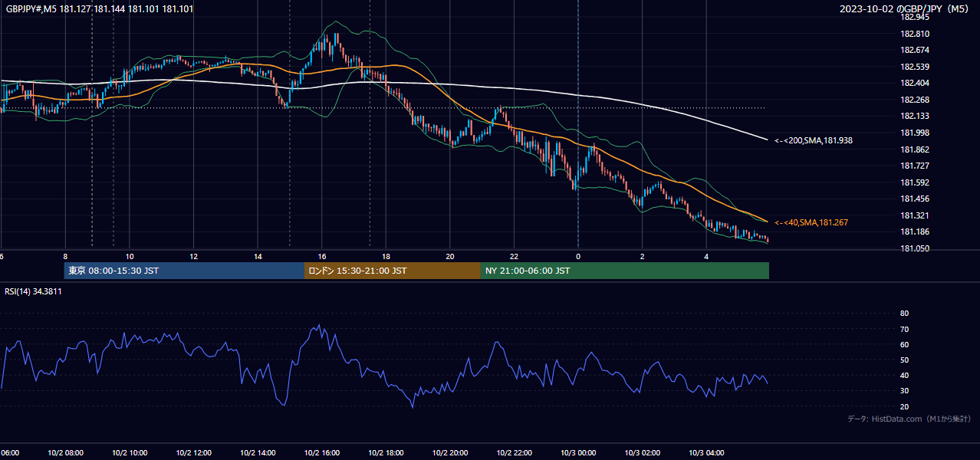The width and height of the screenshot is (980, 460).
Task: Click price axis label 182.945
Action: pyautogui.click(x=915, y=18)
